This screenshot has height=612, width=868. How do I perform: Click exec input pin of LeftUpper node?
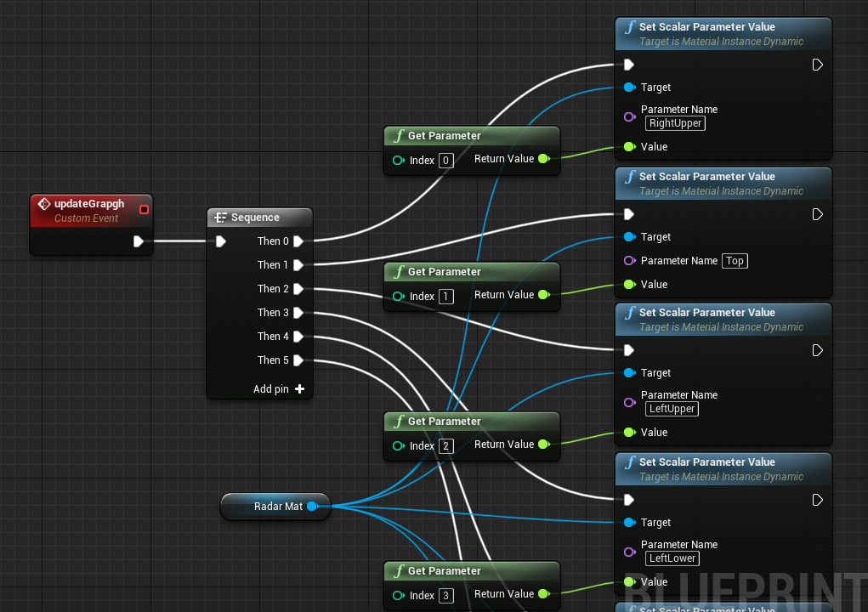coord(629,350)
